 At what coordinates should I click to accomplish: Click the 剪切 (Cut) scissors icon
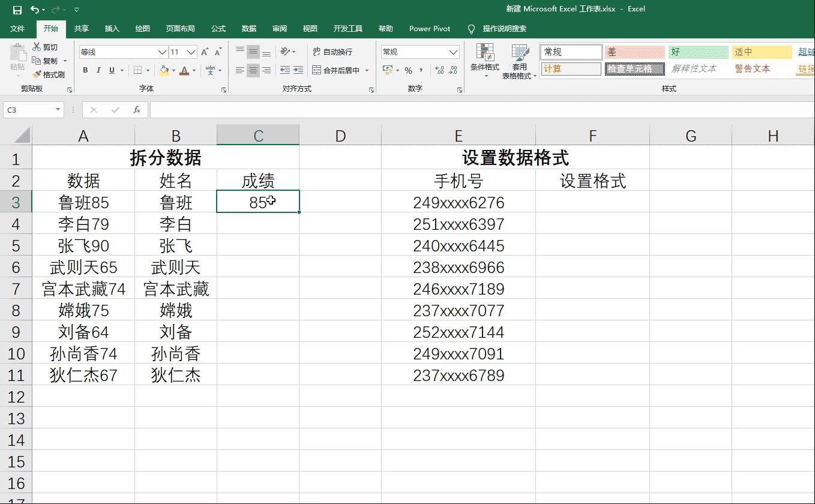pyautogui.click(x=44, y=47)
